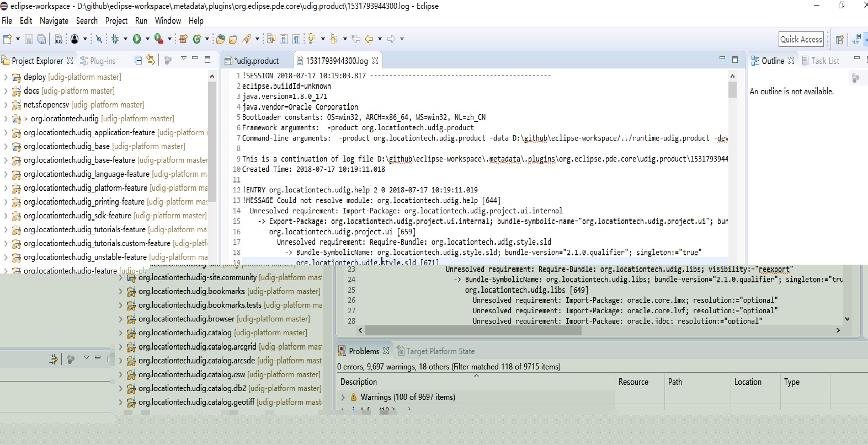868x445 pixels.
Task: Open the Project Explorer View Menu triangle
Action: (184, 58)
